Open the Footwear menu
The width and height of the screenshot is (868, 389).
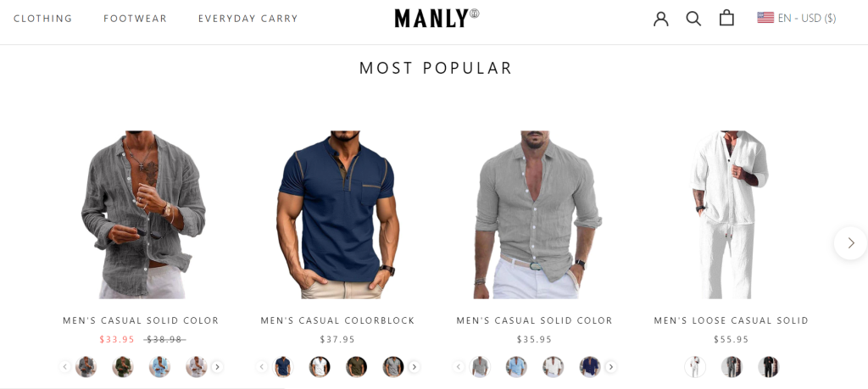(x=135, y=19)
